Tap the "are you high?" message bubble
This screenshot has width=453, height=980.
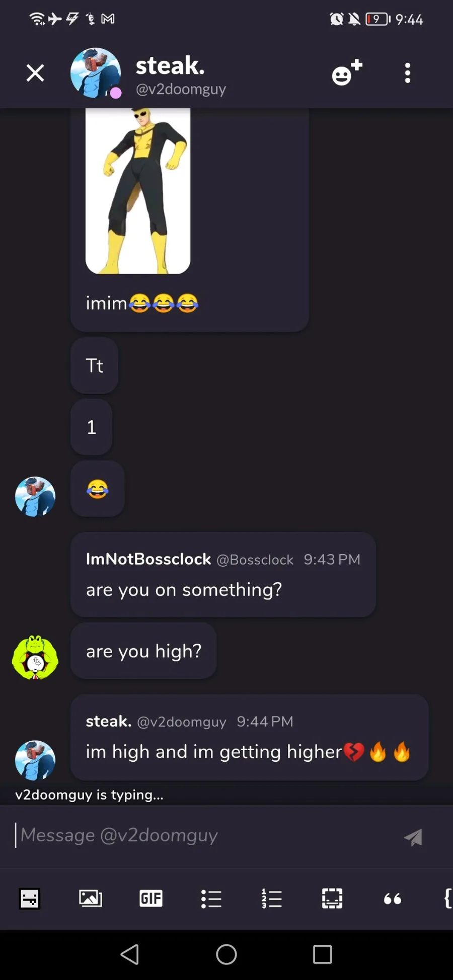pos(143,651)
